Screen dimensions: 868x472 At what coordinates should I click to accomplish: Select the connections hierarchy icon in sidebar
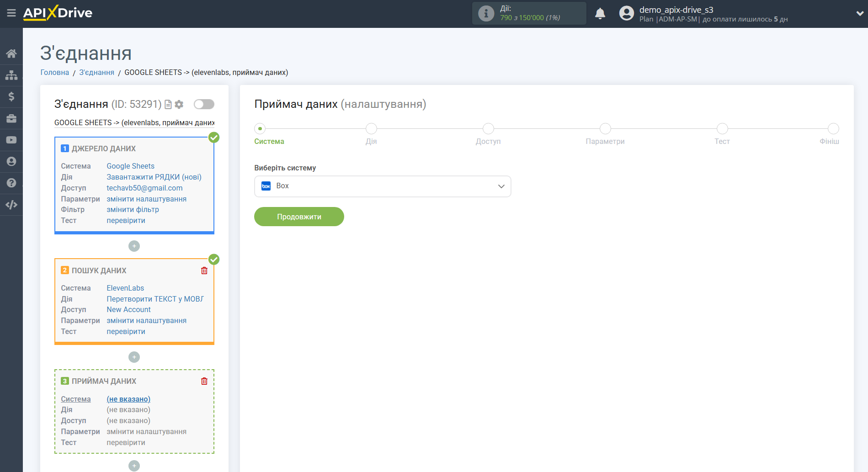click(x=11, y=74)
